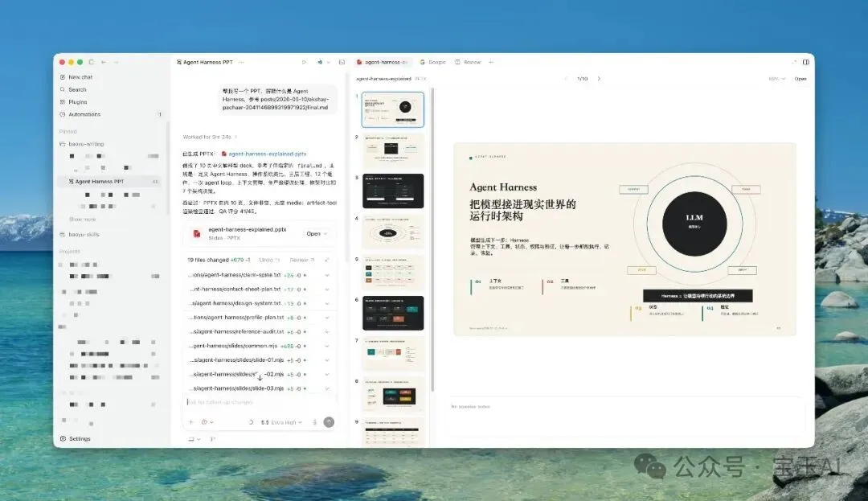Click the follow-up changes input field
This screenshot has height=501, width=868.
pyautogui.click(x=259, y=402)
